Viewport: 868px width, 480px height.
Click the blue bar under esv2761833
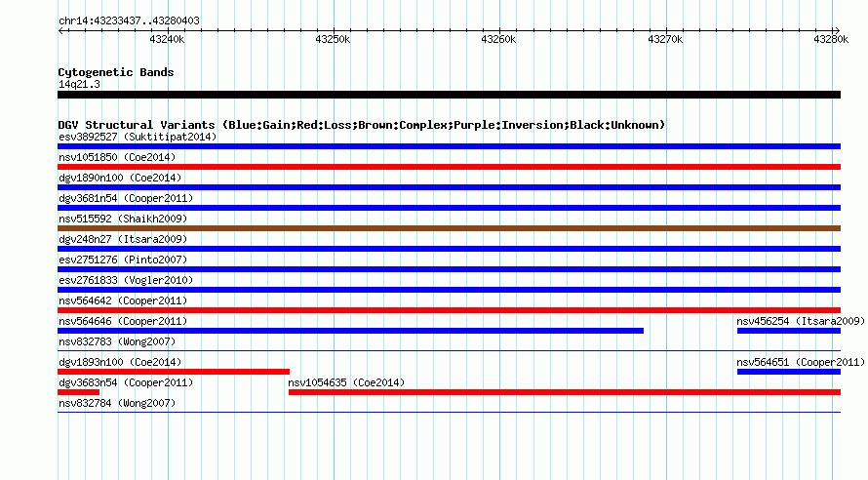449,290
